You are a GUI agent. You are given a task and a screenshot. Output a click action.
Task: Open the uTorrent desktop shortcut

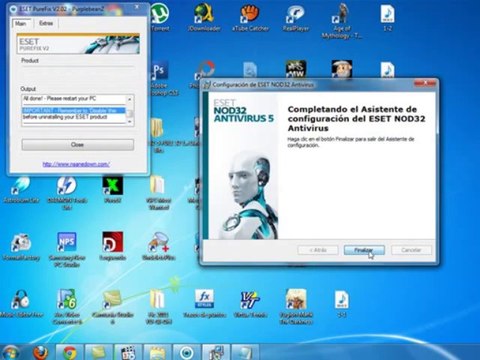160,18
